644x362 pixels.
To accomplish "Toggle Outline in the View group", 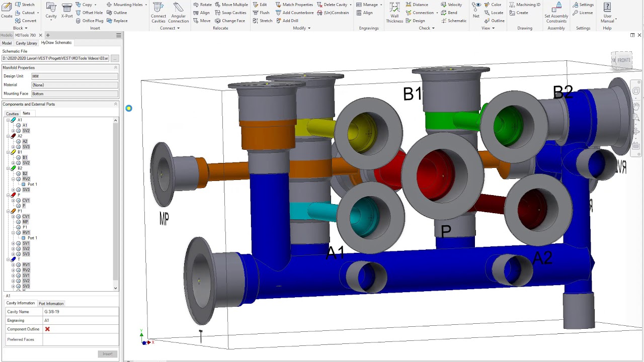I will click(494, 21).
